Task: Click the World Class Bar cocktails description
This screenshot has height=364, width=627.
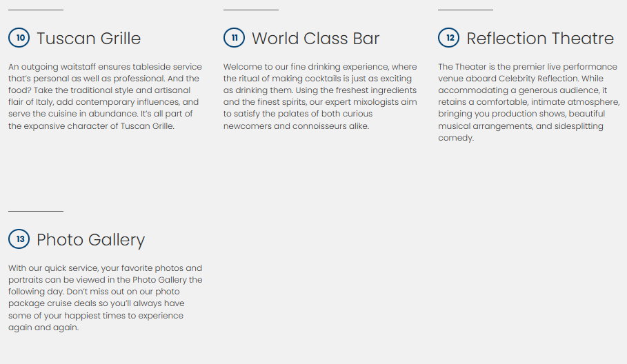Action: click(319, 97)
